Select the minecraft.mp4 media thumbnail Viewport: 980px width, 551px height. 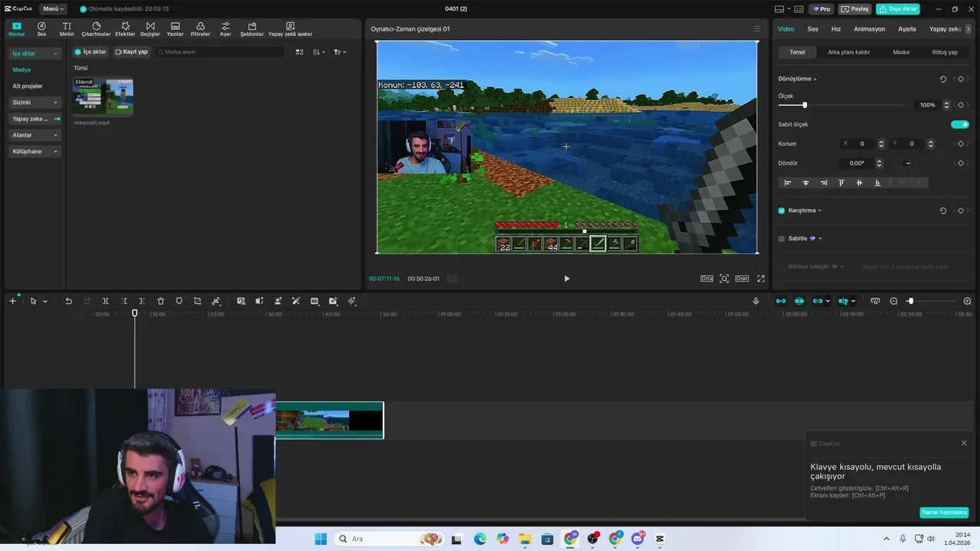click(103, 96)
